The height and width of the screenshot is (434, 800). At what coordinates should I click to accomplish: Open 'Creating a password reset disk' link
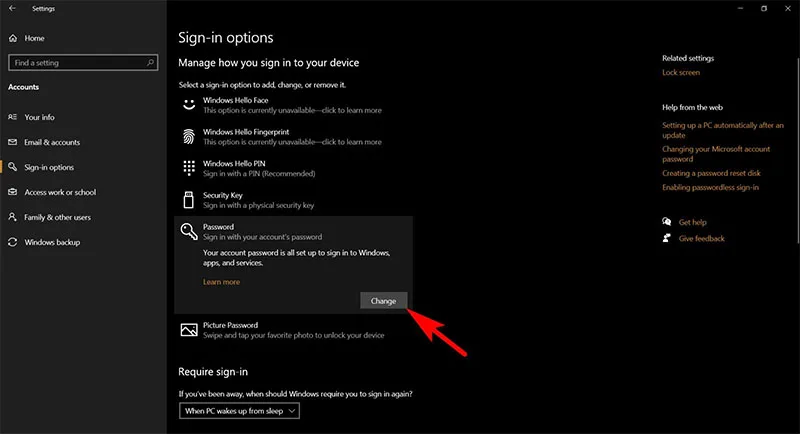tap(711, 173)
